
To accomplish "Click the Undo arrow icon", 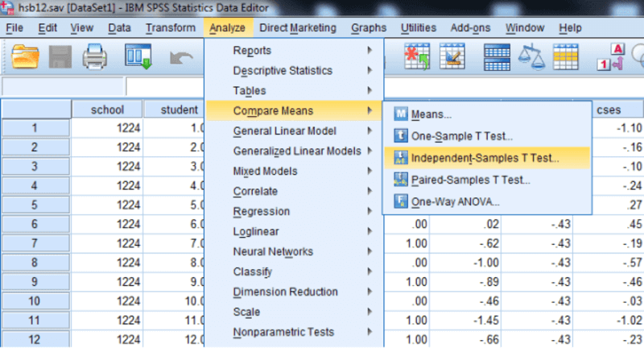I will [181, 57].
